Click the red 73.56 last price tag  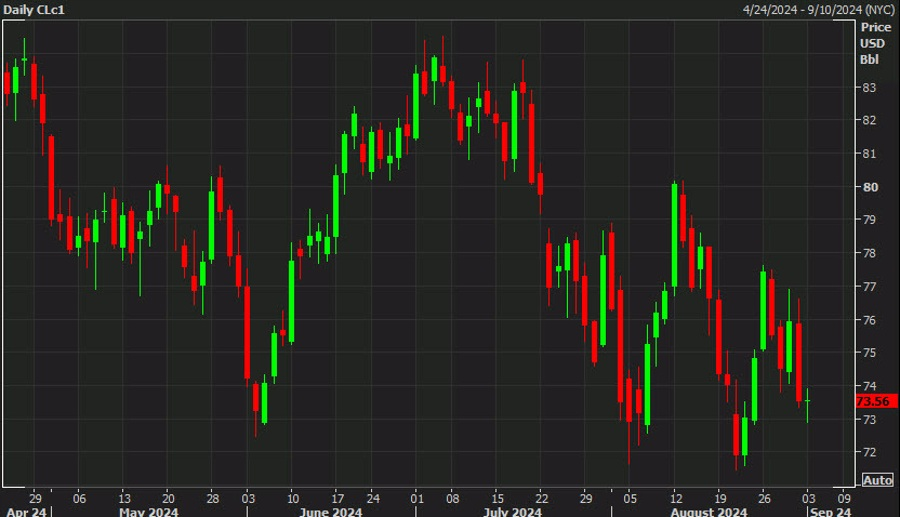coord(876,402)
